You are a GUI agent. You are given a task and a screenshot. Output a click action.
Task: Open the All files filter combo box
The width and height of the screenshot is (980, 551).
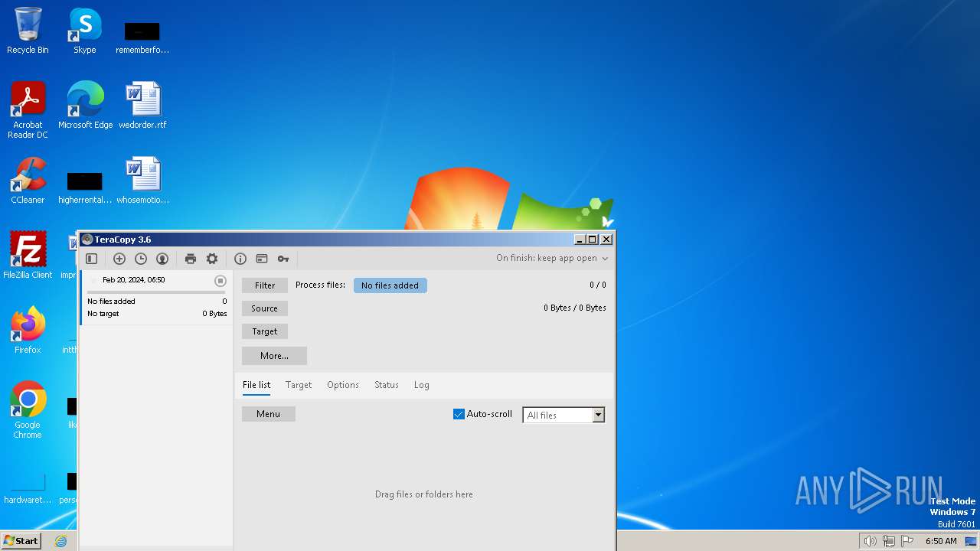click(563, 415)
